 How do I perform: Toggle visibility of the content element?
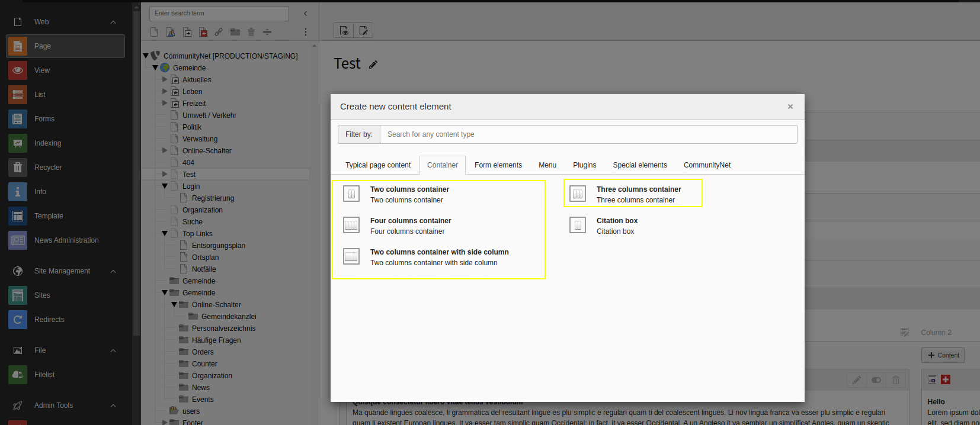pos(876,380)
